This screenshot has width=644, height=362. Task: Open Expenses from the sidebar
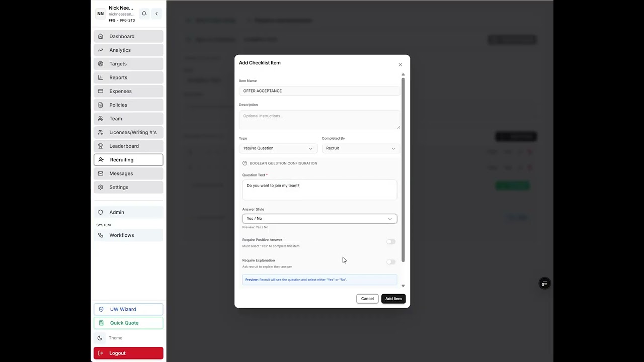[x=128, y=91]
